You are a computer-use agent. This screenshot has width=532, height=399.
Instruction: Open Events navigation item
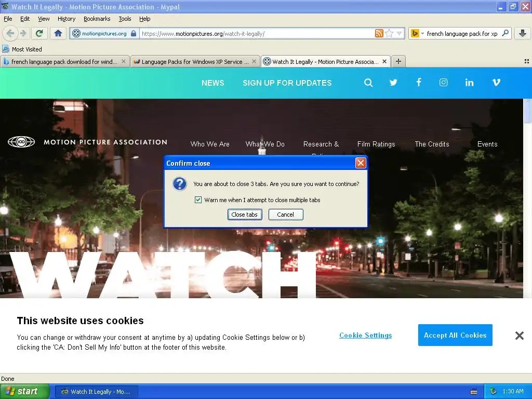click(487, 144)
